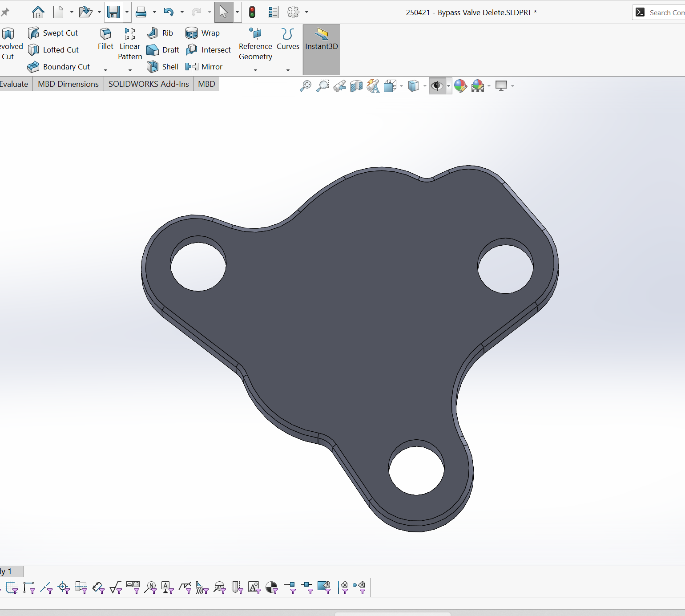The width and height of the screenshot is (685, 616).
Task: Click the Zoom to Fit magnifier
Action: [305, 85]
